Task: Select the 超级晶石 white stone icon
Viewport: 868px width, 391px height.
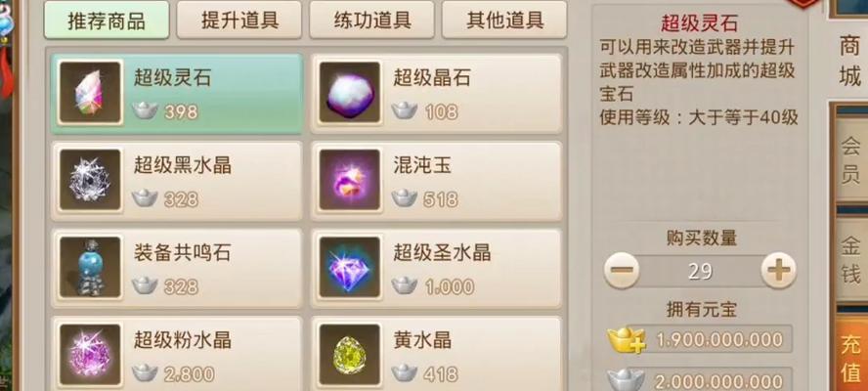Action: [350, 92]
